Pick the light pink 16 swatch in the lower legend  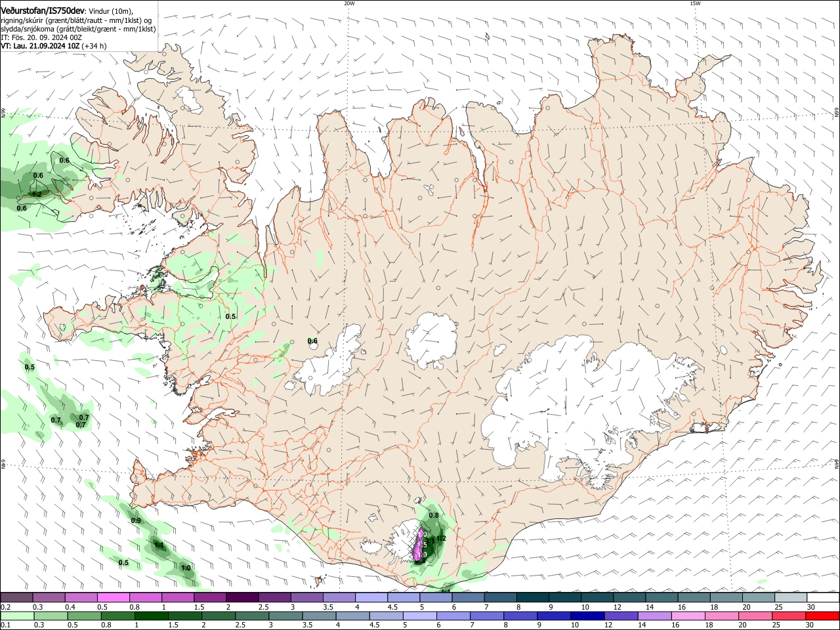coord(687,616)
